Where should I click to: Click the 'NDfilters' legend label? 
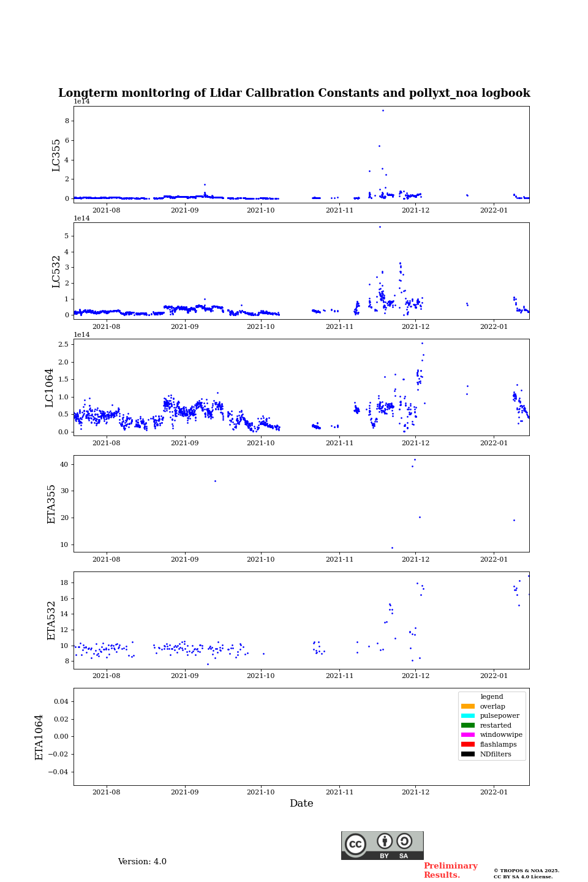(x=496, y=754)
